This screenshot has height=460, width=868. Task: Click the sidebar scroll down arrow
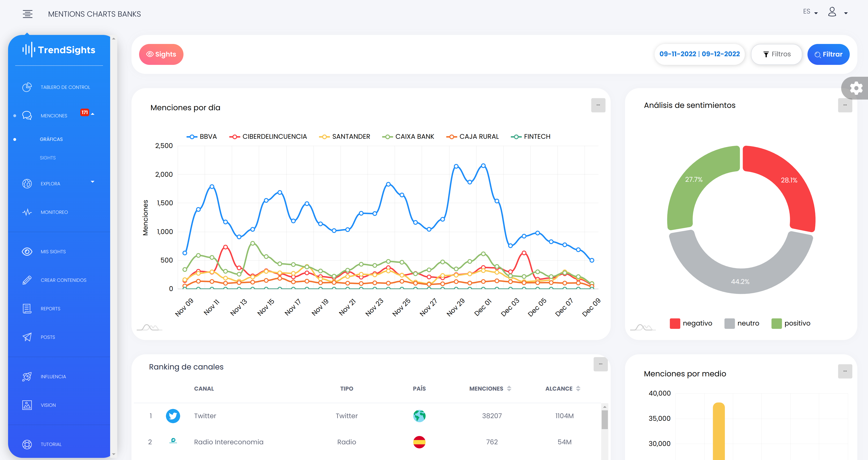(113, 454)
